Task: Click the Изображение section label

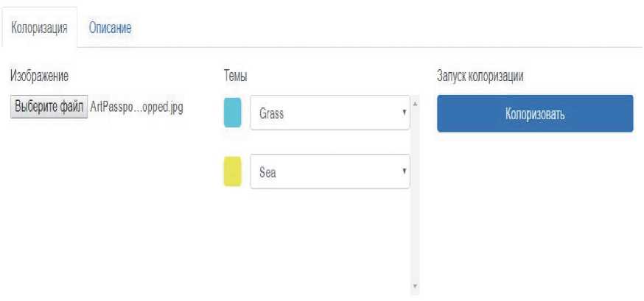Action: point(39,75)
